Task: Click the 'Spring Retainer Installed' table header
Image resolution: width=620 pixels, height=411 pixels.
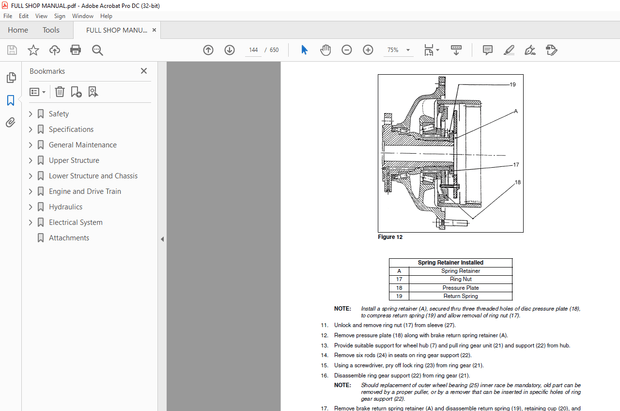Action: [x=450, y=263]
